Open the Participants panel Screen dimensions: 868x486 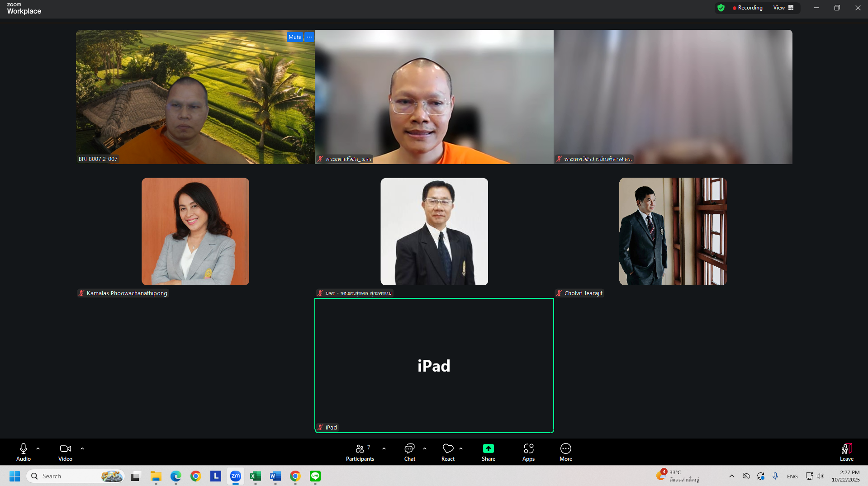[360, 452]
